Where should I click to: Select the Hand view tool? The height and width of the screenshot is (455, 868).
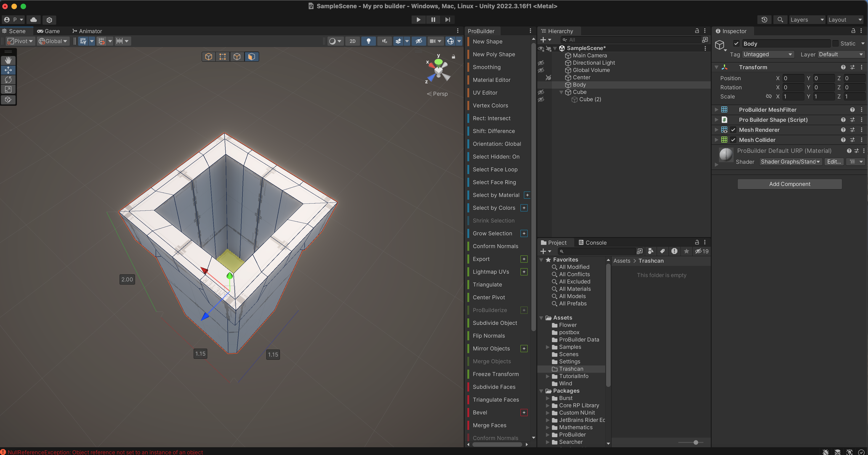point(8,60)
